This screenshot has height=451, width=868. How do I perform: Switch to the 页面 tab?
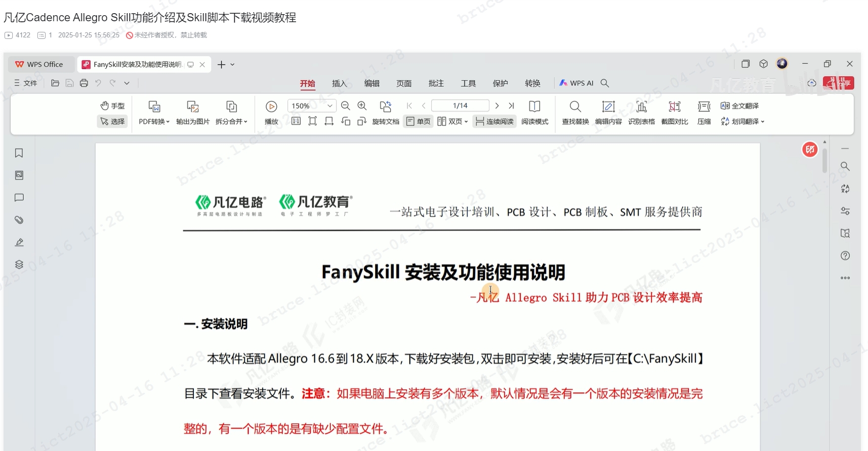[404, 83]
